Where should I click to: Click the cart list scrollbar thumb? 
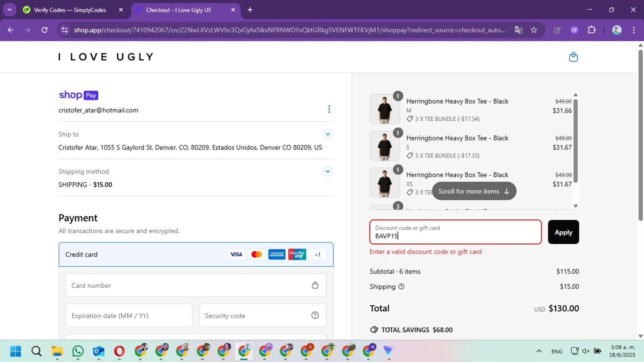pyautogui.click(x=575, y=141)
